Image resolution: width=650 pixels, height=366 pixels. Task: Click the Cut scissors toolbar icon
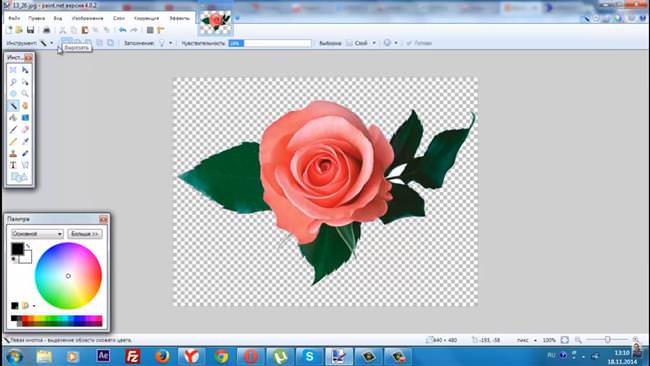[63, 30]
